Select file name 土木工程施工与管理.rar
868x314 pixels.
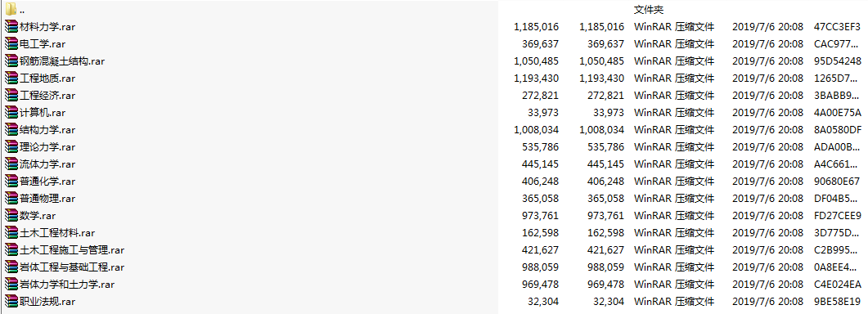(72, 249)
